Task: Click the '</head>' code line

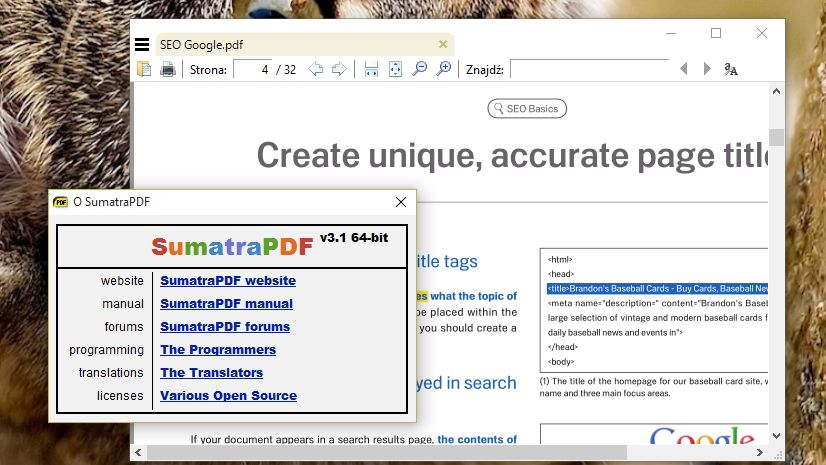Action: 563,347
